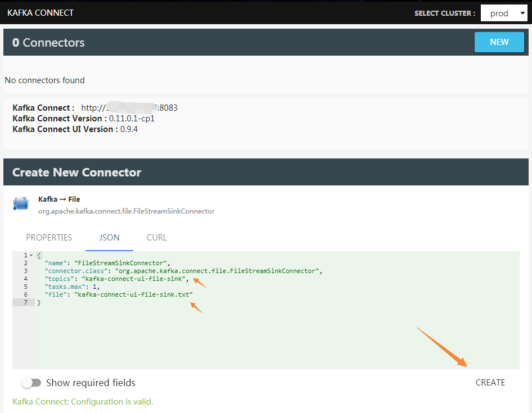Open the prod cluster selector
The image size is (532, 413).
pyautogui.click(x=503, y=12)
